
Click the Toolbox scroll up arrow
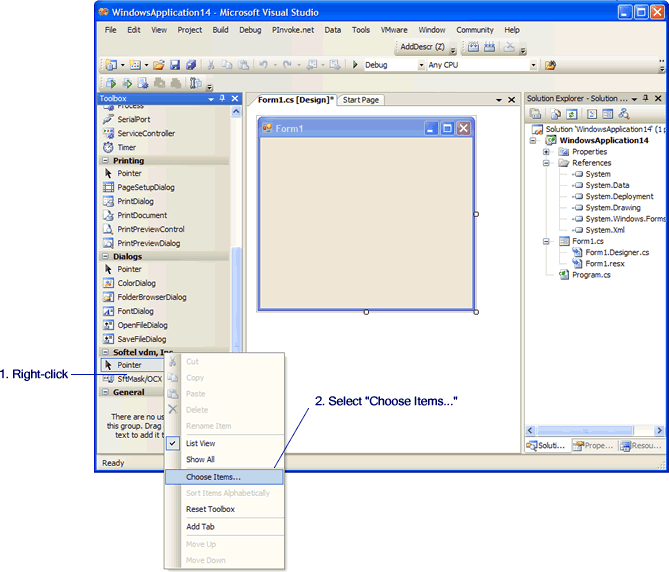[236, 112]
